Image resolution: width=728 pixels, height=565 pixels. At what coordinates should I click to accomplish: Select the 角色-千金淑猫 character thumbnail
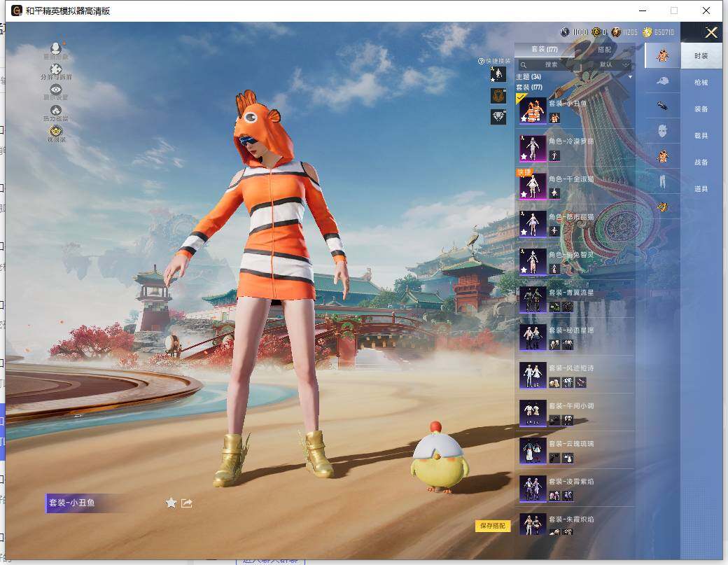coord(533,186)
